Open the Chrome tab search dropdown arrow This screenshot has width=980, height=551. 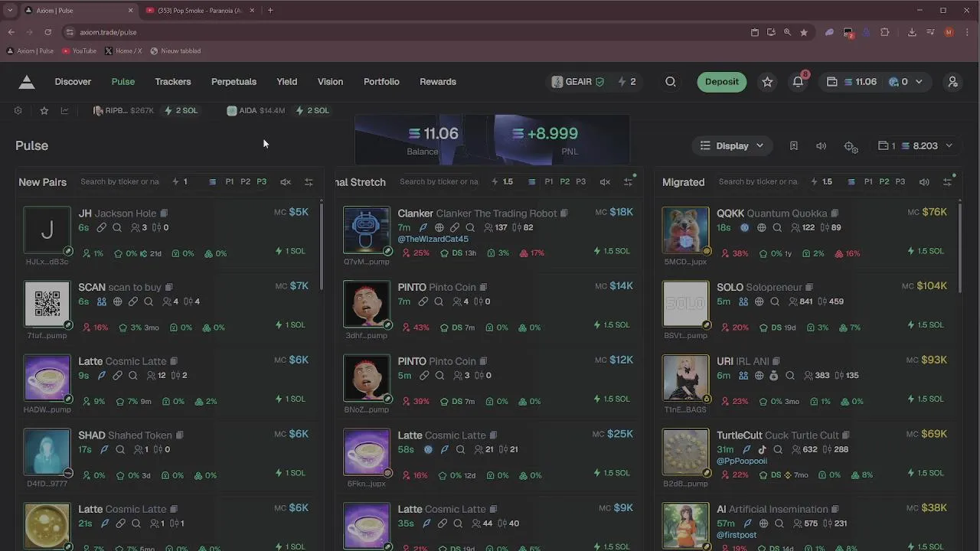tap(10, 10)
